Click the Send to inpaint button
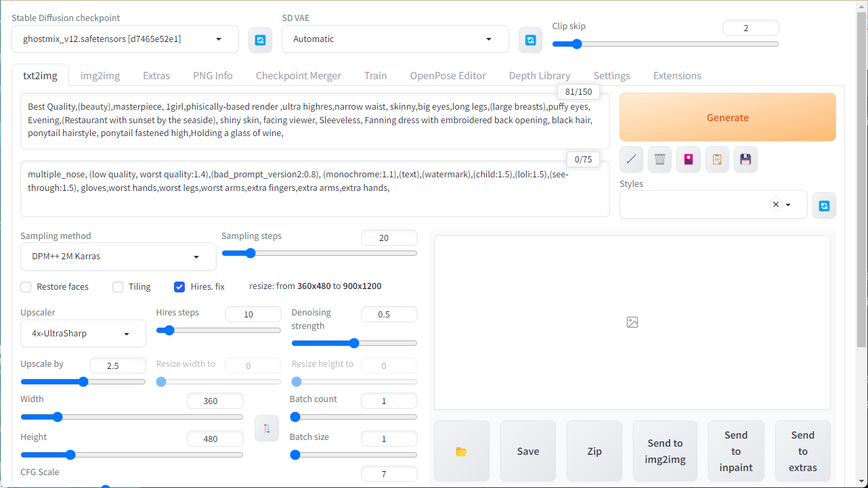Screen dimensions: 868x488 click(735, 451)
